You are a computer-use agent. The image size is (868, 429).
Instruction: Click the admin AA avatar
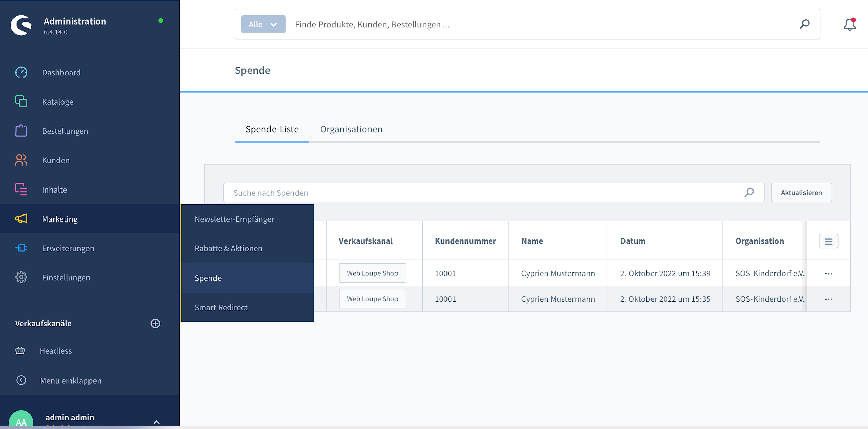point(21,419)
